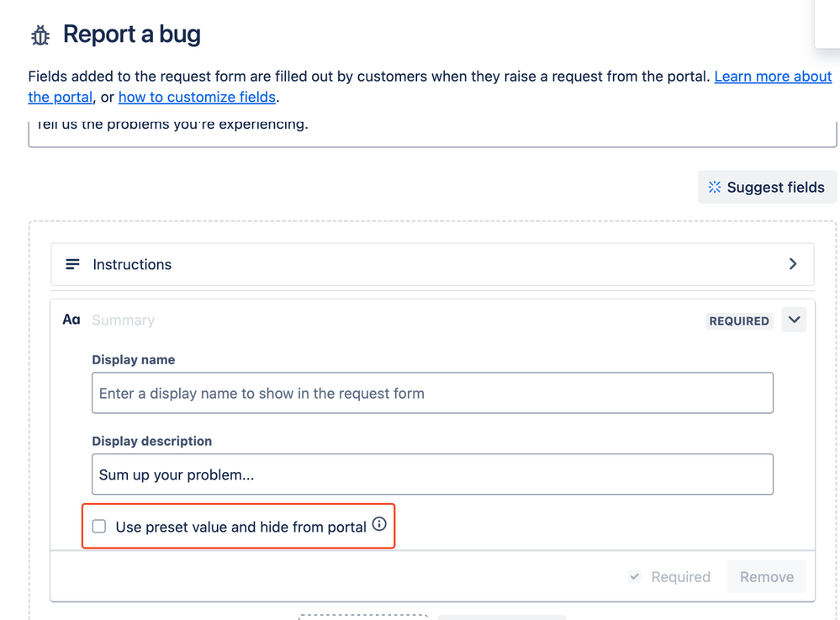Click the request description text box at top
This screenshot has width=840, height=620.
pyautogui.click(x=432, y=134)
